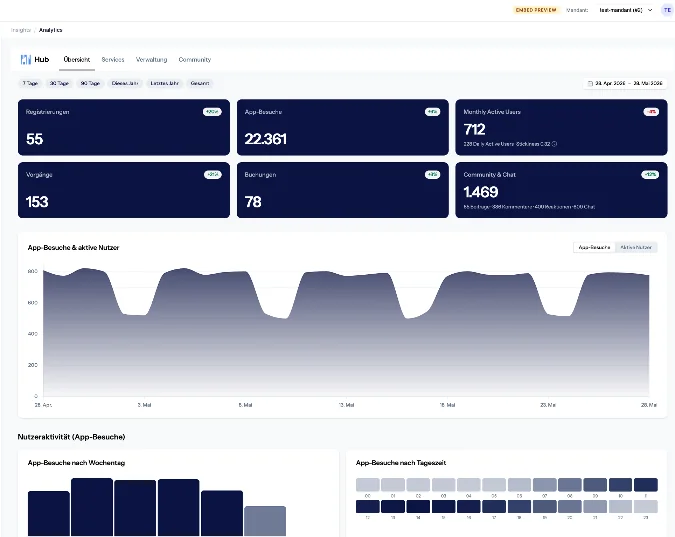The height and width of the screenshot is (537, 675).
Task: Click the '23. Mai' axis label
Action: [548, 405]
